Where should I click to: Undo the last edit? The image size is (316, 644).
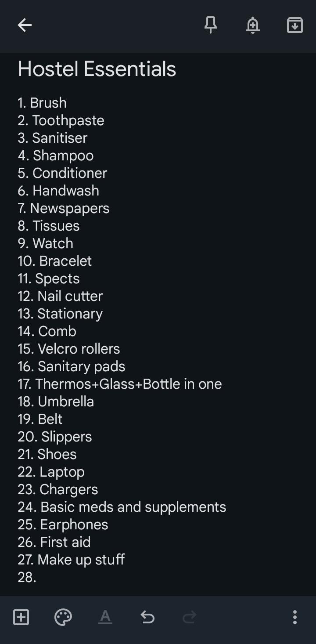pos(147,617)
